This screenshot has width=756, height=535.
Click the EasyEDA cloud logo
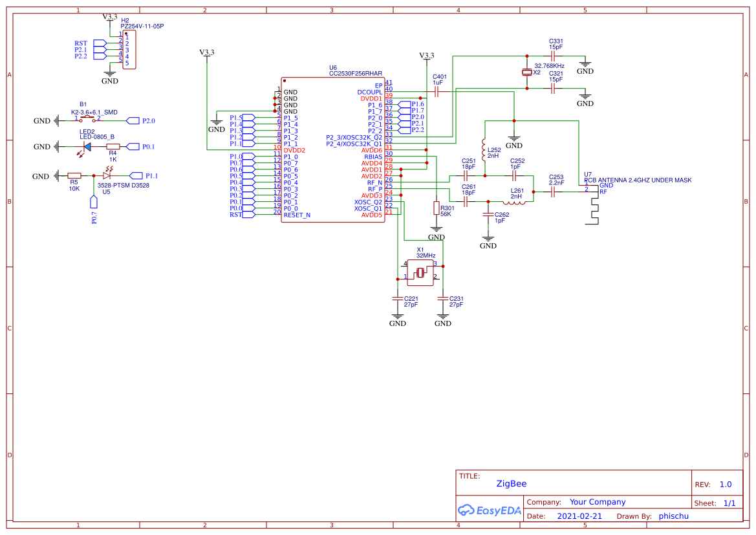pyautogui.click(x=467, y=510)
